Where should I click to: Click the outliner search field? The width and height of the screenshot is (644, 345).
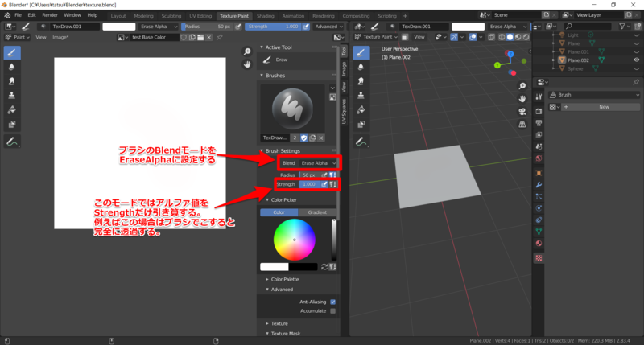click(x=588, y=27)
